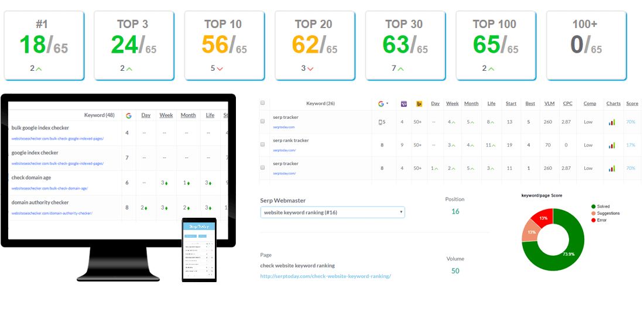Click the "keyword/page Score" chart title

click(542, 196)
